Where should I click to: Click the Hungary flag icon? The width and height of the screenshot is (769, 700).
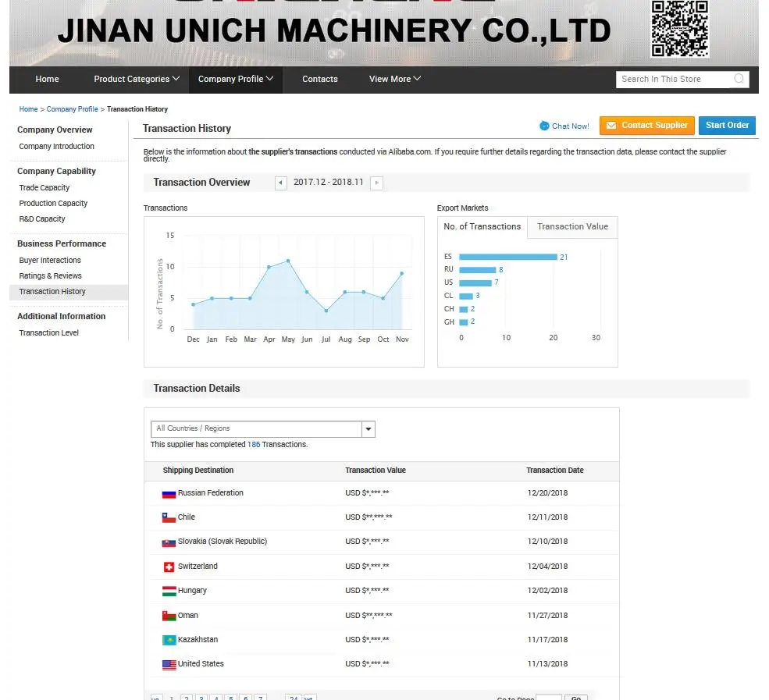click(169, 592)
